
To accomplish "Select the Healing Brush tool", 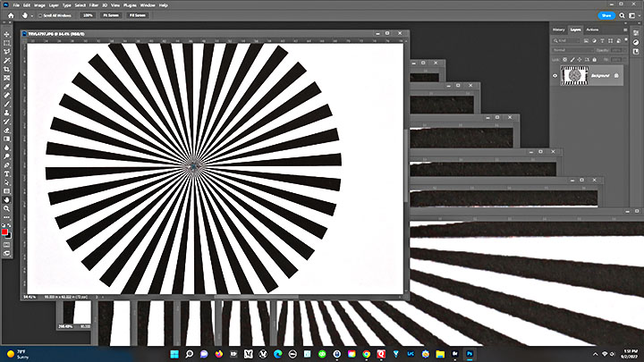I will click(x=6, y=96).
